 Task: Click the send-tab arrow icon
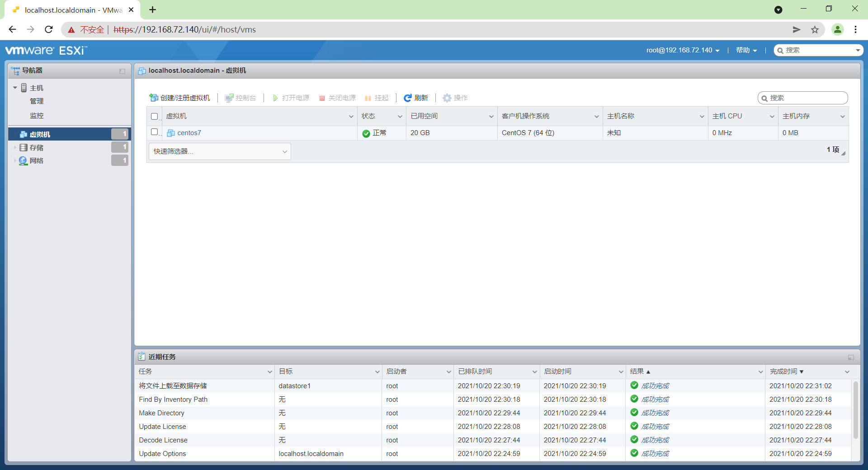pos(797,30)
